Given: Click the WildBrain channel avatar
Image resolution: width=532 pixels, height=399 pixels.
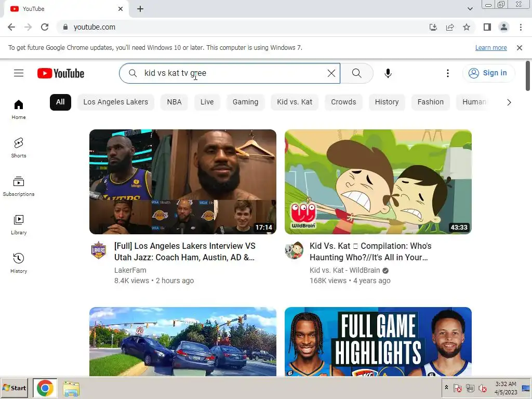Looking at the screenshot, I should (294, 250).
